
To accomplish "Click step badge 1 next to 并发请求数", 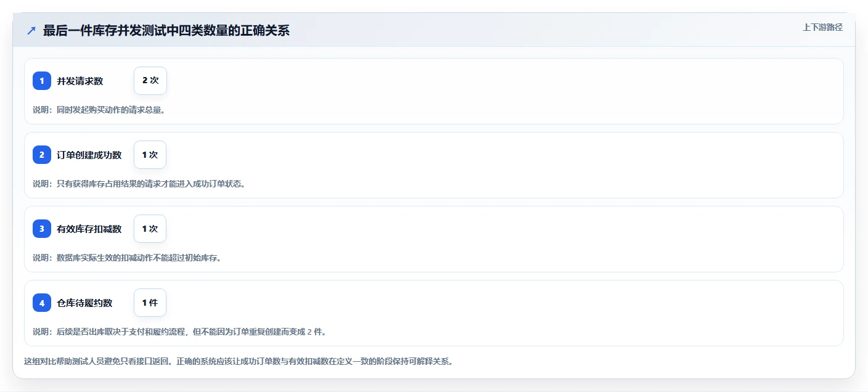I will (42, 81).
